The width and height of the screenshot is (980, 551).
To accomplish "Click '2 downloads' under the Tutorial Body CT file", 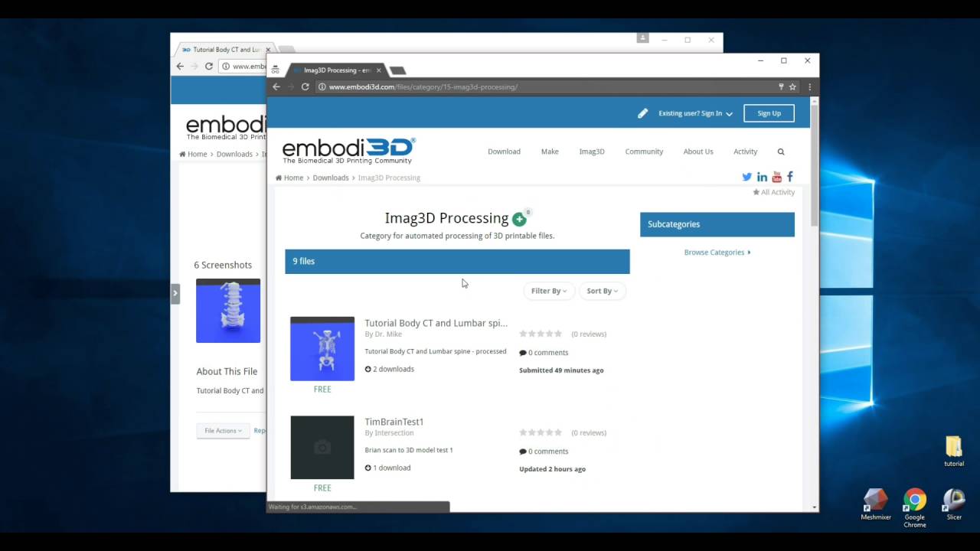I will click(389, 369).
